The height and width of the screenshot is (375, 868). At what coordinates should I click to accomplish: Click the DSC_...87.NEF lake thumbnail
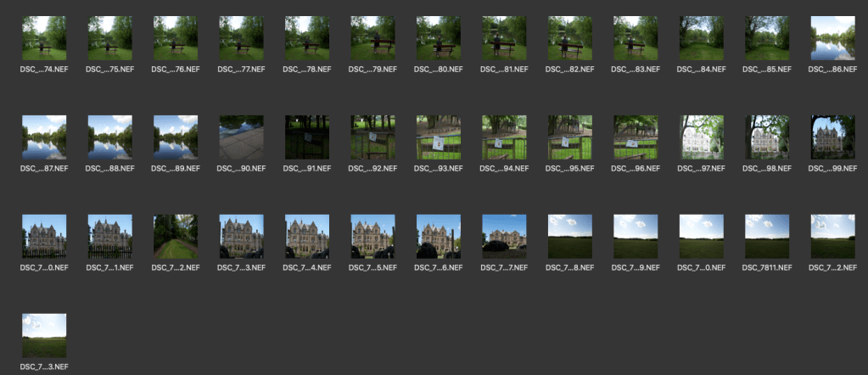[x=43, y=137]
